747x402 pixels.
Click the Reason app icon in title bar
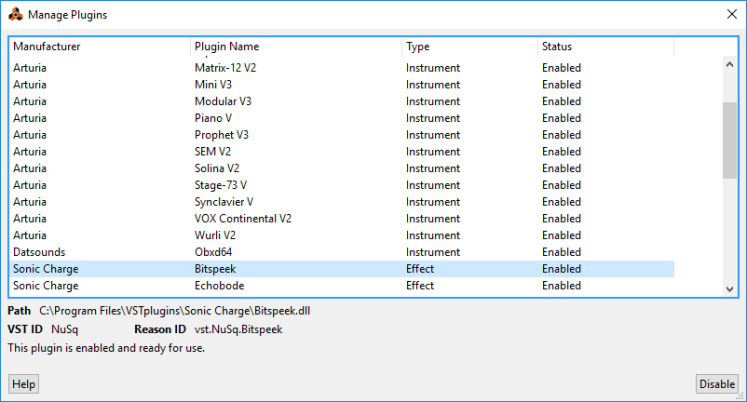[x=15, y=15]
